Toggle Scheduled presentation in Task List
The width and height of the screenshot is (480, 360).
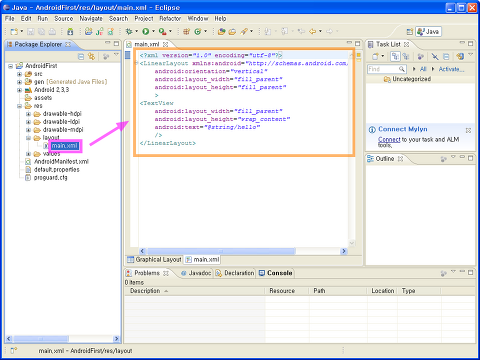click(x=406, y=56)
